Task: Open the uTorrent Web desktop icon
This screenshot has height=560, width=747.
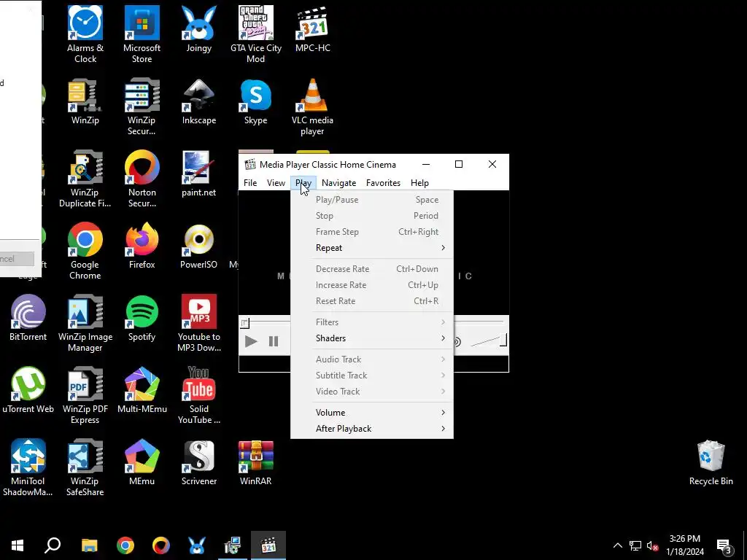Action: click(28, 390)
